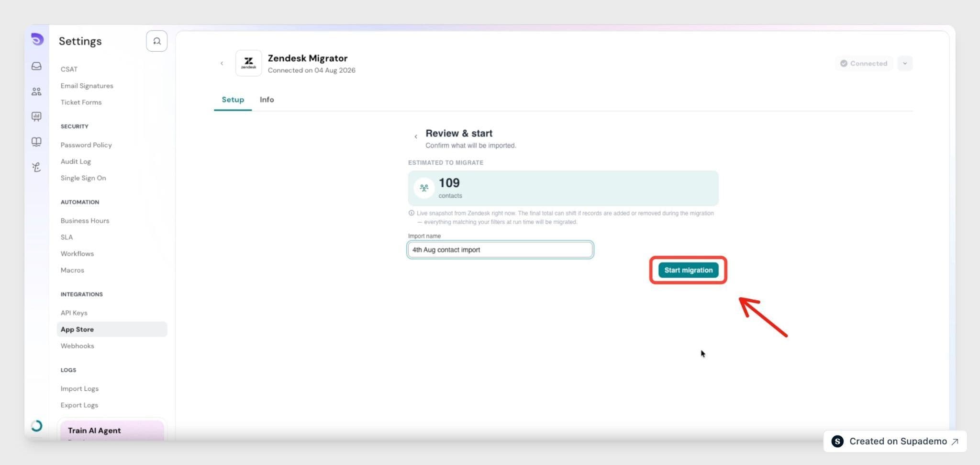Click the 'Connected on 04 Aug 2026' text

pyautogui.click(x=312, y=70)
